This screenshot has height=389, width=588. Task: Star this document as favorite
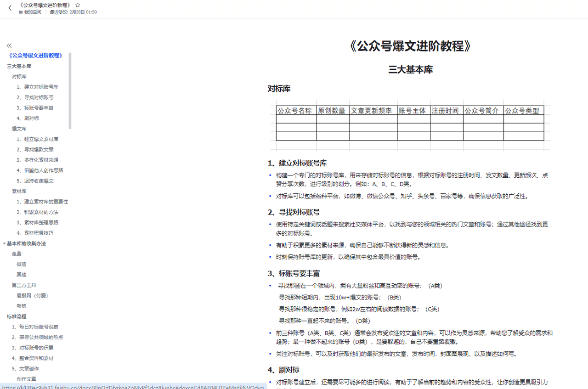click(x=77, y=5)
